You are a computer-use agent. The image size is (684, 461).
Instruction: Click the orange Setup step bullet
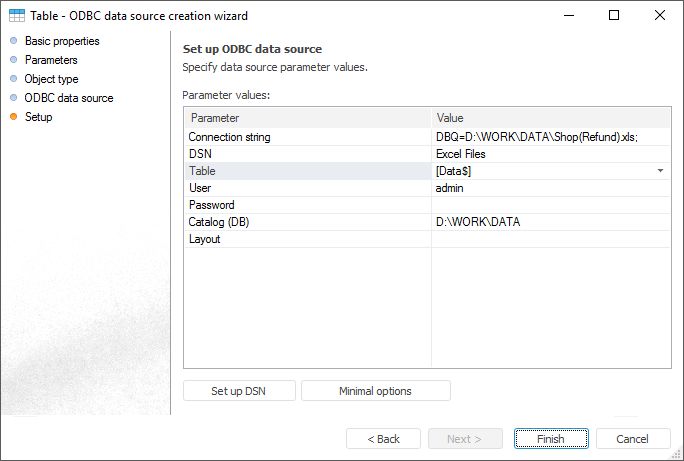coord(14,117)
